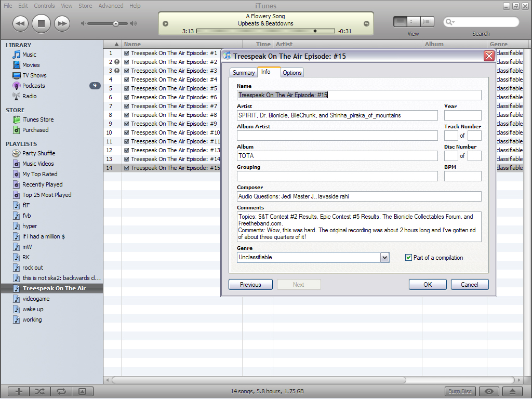Show or hide the artwork viewer

83,391
